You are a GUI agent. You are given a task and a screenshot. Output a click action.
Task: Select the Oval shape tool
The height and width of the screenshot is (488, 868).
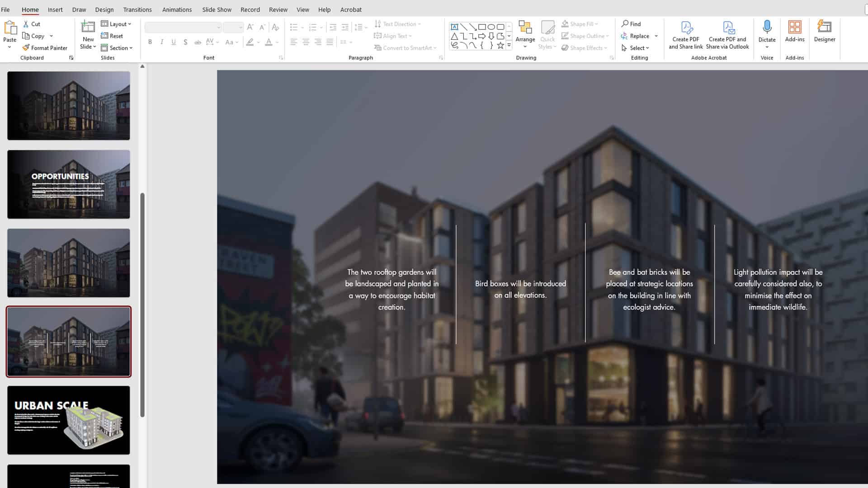[491, 27]
